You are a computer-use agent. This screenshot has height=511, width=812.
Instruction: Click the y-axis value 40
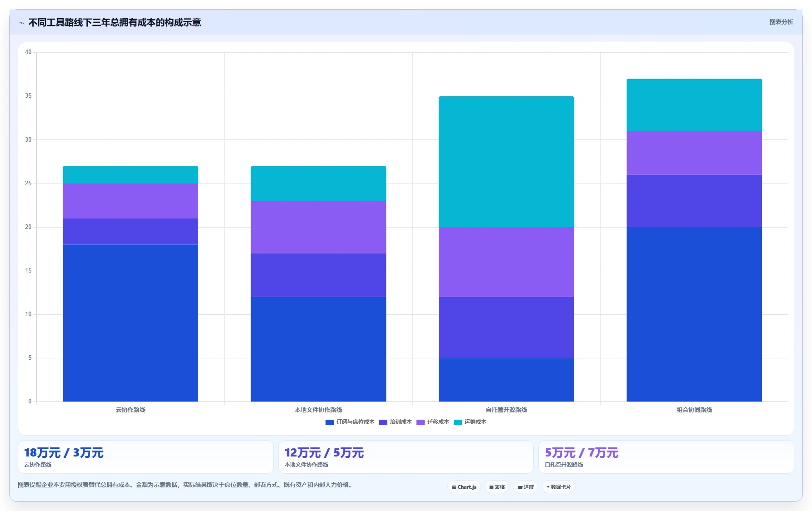28,52
